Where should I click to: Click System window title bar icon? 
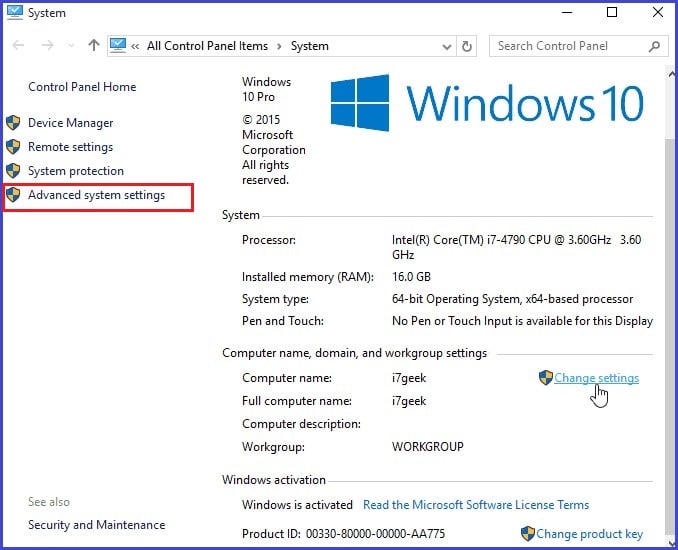point(14,13)
